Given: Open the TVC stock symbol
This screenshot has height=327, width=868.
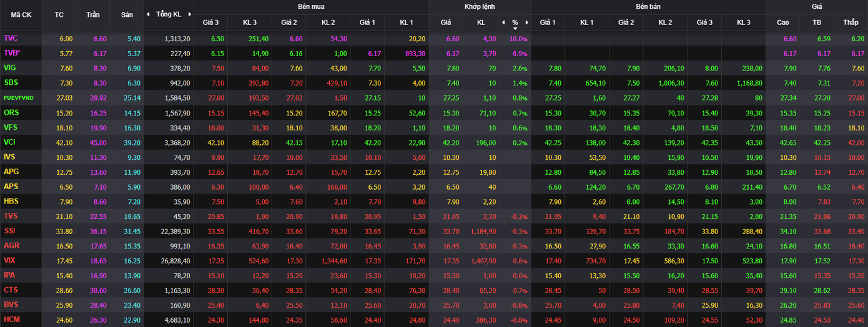Looking at the screenshot, I should pos(11,38).
